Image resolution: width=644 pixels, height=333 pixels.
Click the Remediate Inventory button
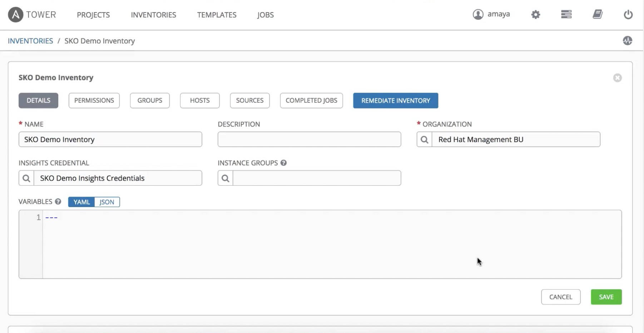[x=395, y=101]
